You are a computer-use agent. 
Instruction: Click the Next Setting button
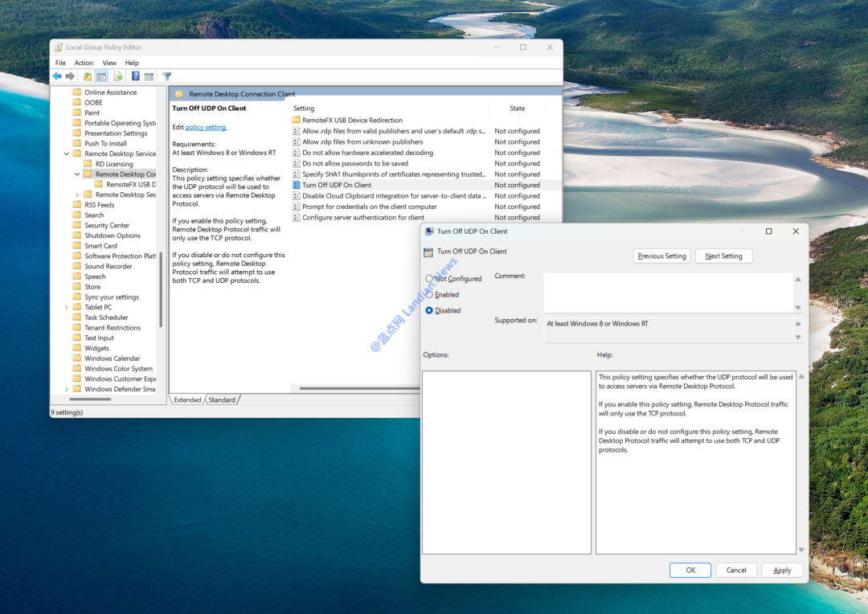click(723, 256)
